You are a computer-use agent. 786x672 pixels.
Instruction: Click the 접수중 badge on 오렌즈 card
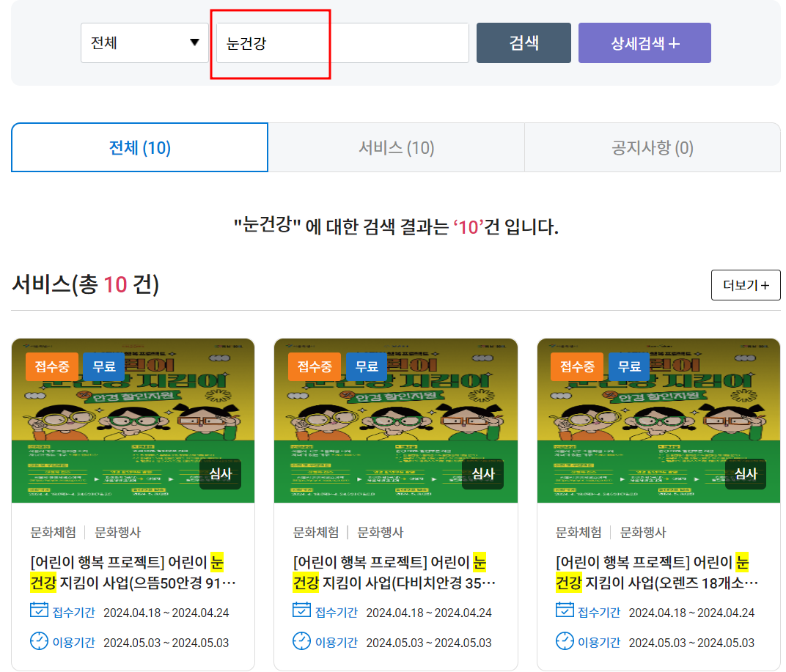tap(578, 366)
